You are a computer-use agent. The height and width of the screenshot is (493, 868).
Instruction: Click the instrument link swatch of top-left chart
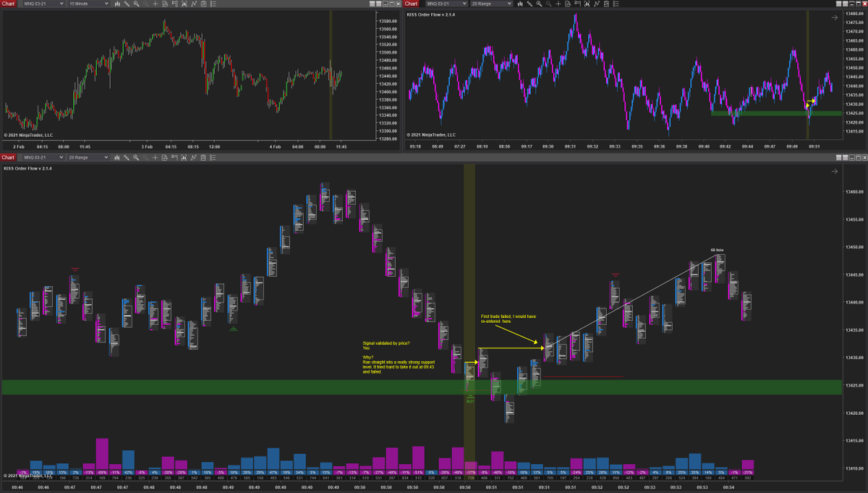coord(373,4)
